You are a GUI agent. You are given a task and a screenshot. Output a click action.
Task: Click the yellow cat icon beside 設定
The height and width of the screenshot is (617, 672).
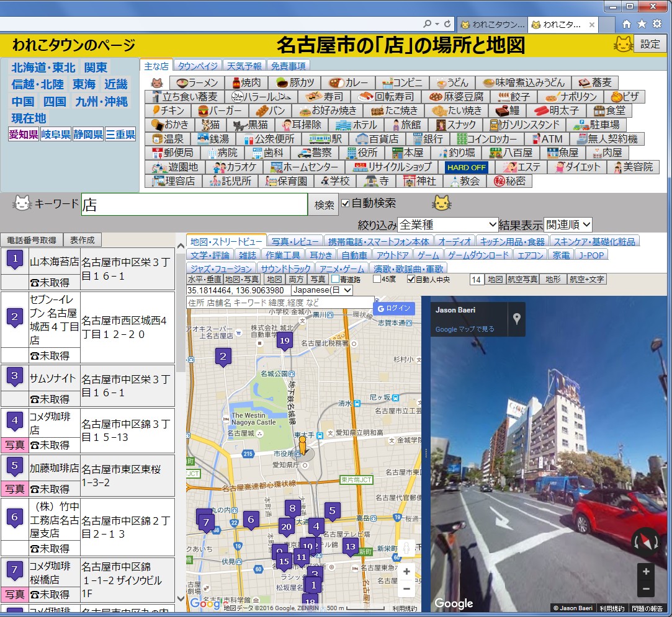point(623,44)
